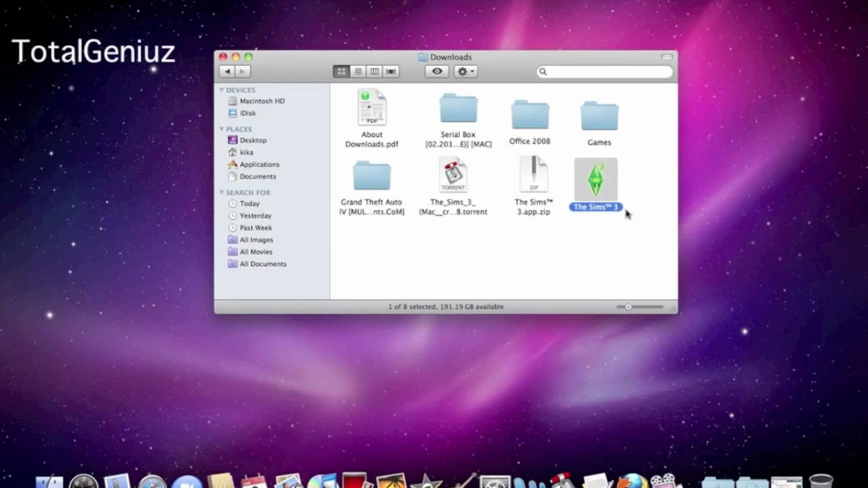This screenshot has width=868, height=488.
Task: Click the 'About Downloads.pdf' file name
Action: [x=372, y=140]
